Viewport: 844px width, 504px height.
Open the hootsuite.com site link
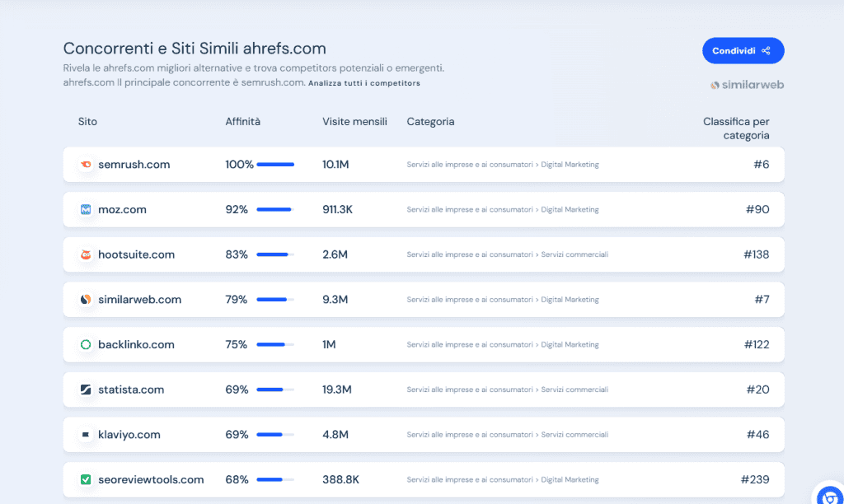136,254
